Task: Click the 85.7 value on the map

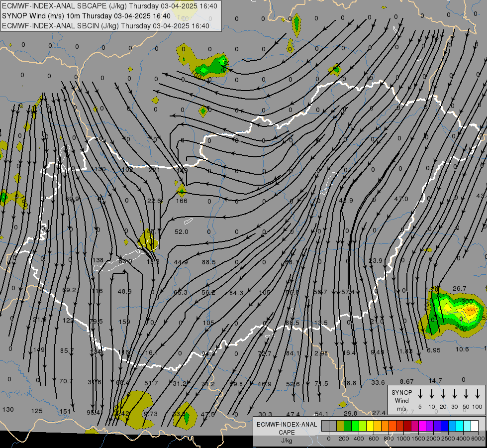Action: 67,351
